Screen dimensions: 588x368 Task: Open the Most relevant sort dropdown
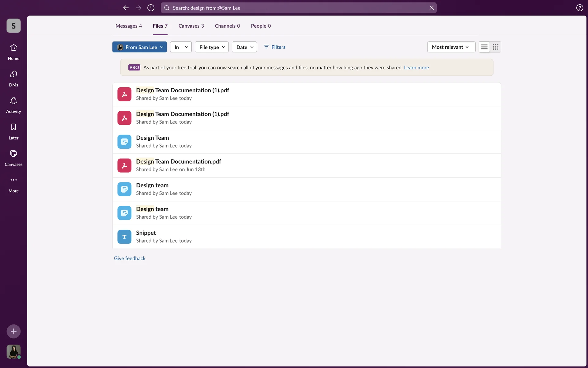pos(451,47)
